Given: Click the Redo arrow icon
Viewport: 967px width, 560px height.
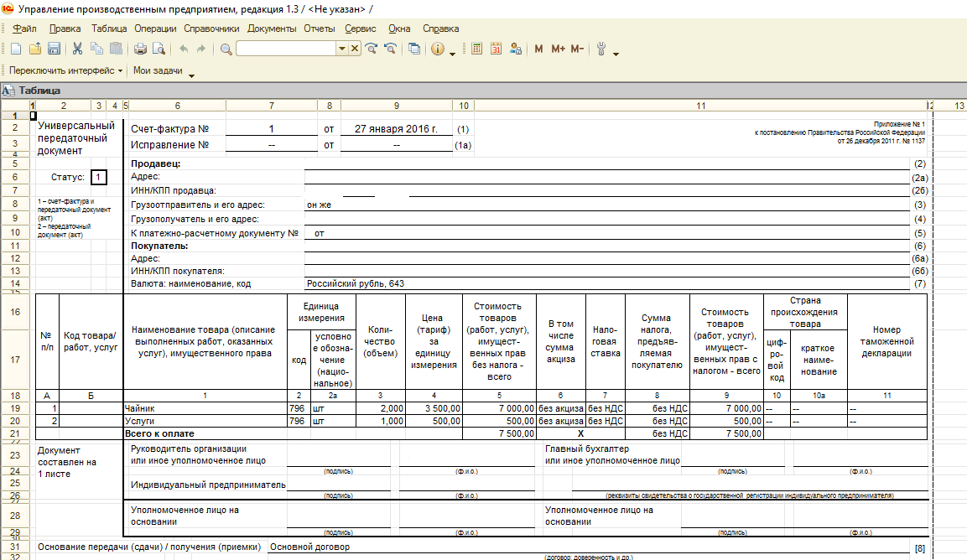Looking at the screenshot, I should [201, 49].
